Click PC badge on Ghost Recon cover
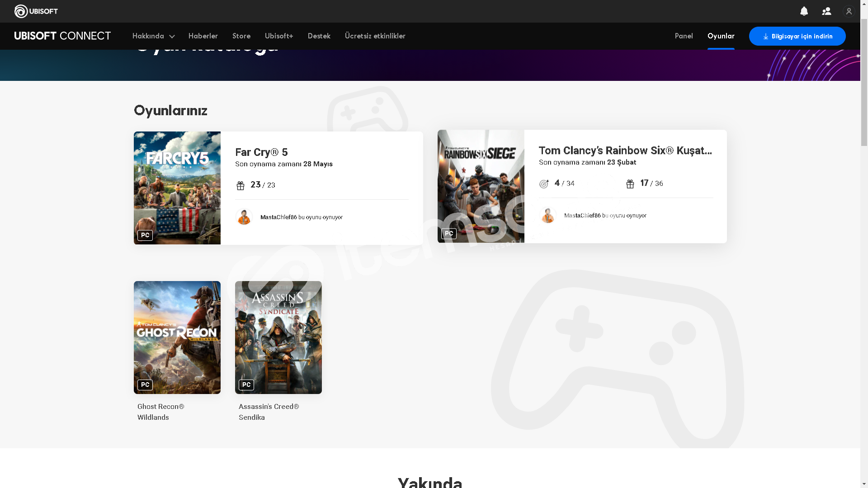 click(x=145, y=385)
